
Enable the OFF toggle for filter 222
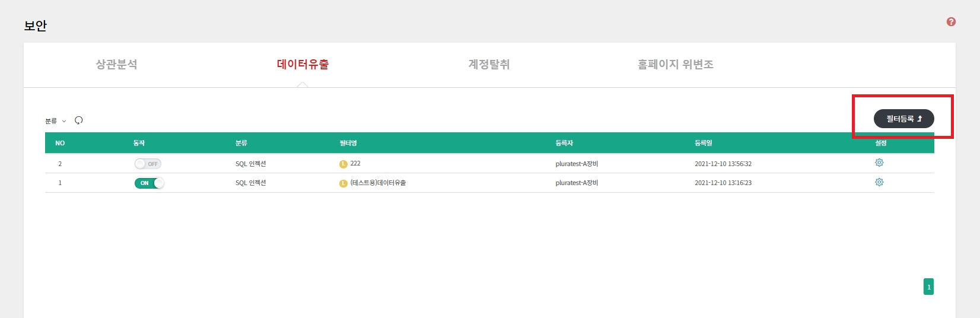[x=148, y=164]
